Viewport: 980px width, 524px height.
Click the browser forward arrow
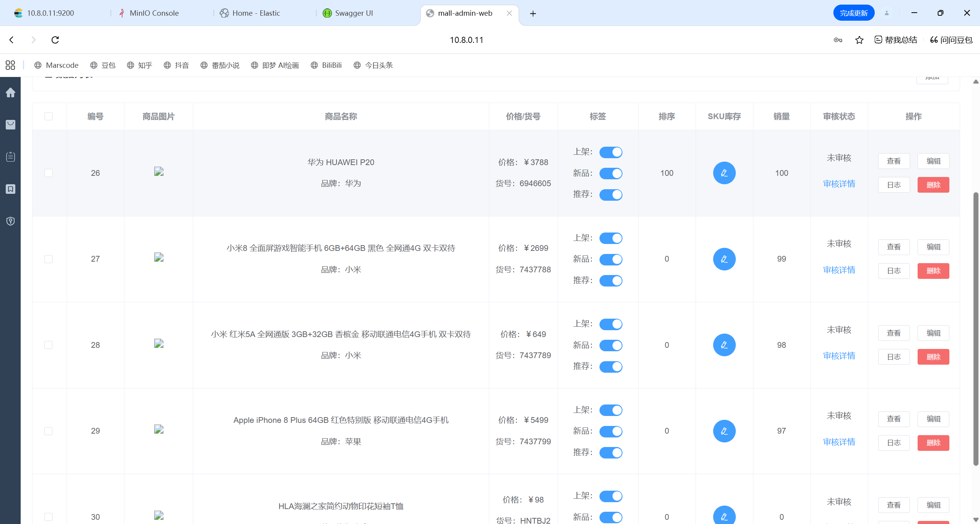(33, 40)
